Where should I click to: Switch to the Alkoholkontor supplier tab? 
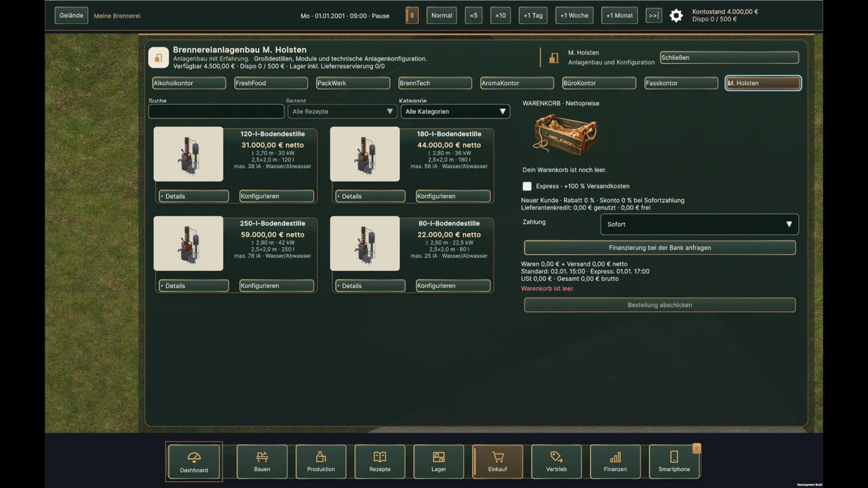tap(189, 83)
